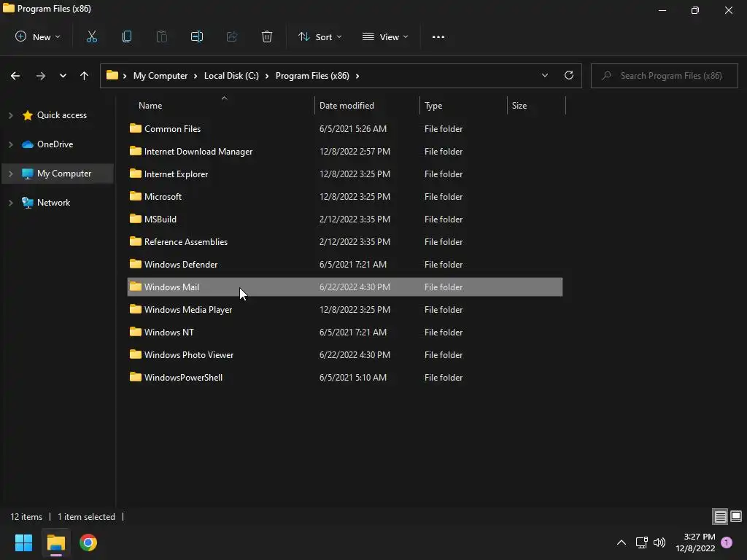Launch Google Chrome from taskbar

coord(88,542)
